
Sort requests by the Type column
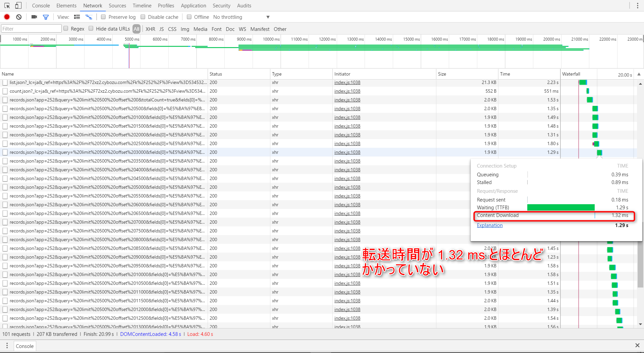tap(301, 74)
